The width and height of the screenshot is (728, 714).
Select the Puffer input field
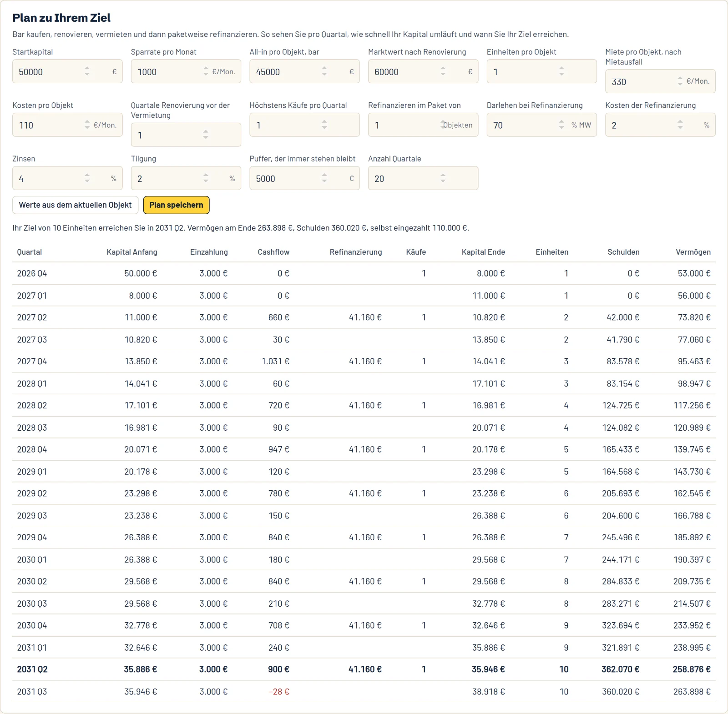(304, 178)
